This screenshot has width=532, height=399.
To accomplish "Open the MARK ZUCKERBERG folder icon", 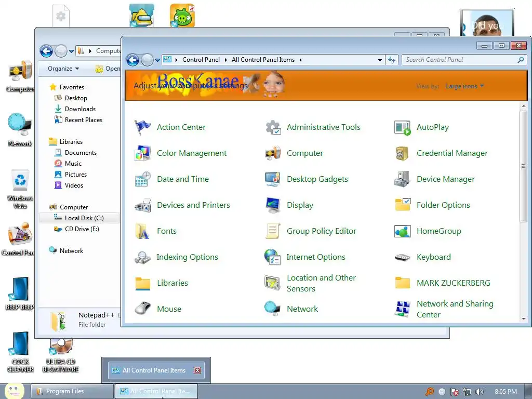I will coord(403,283).
